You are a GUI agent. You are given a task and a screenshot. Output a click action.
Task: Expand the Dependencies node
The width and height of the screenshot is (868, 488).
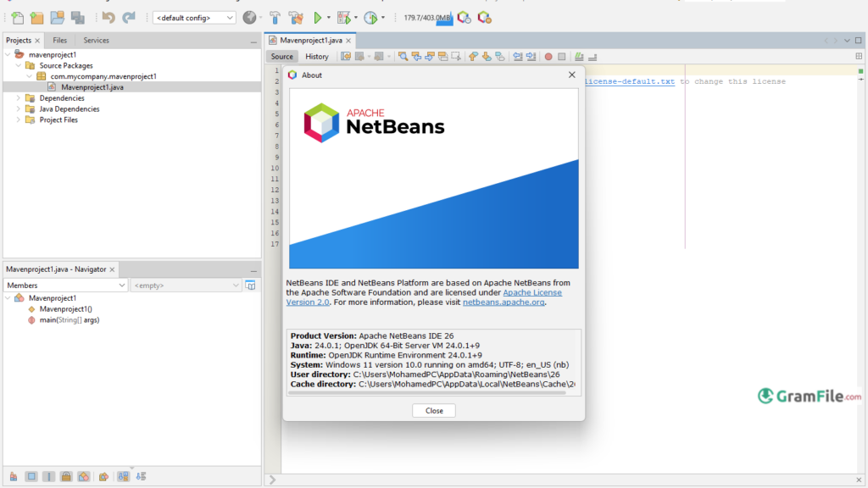19,98
